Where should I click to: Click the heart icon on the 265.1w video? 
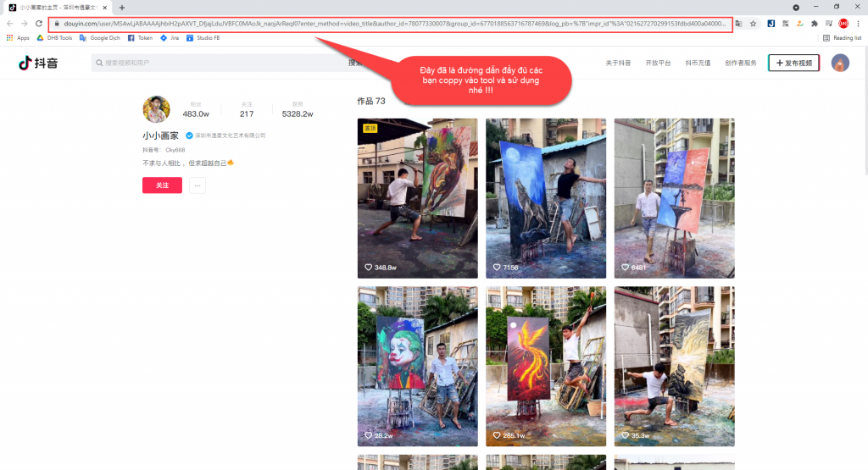(497, 435)
